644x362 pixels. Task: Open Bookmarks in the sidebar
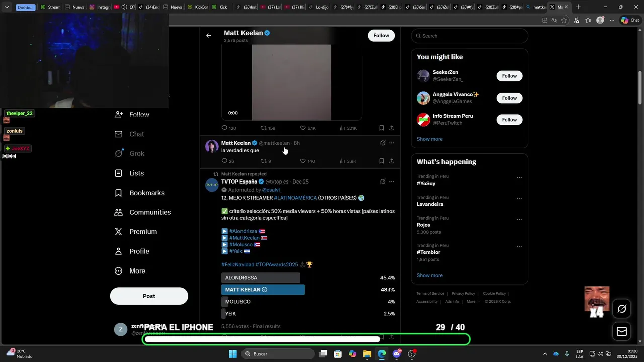click(x=139, y=193)
